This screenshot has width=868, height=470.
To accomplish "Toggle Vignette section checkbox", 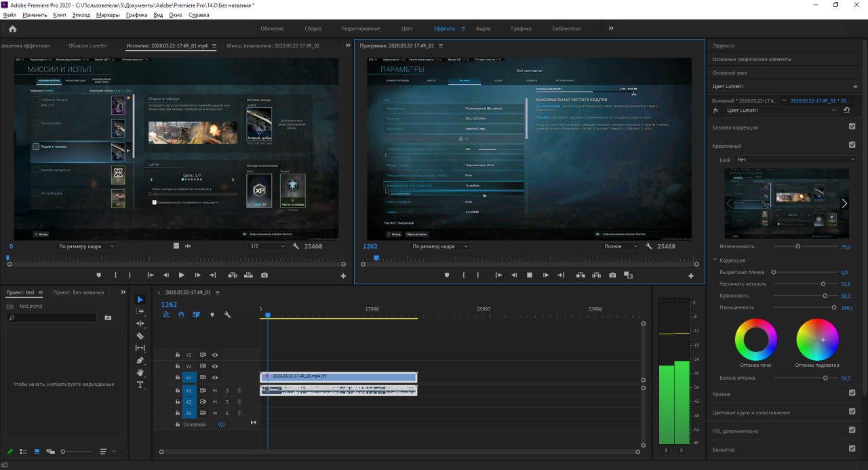I will [x=852, y=448].
